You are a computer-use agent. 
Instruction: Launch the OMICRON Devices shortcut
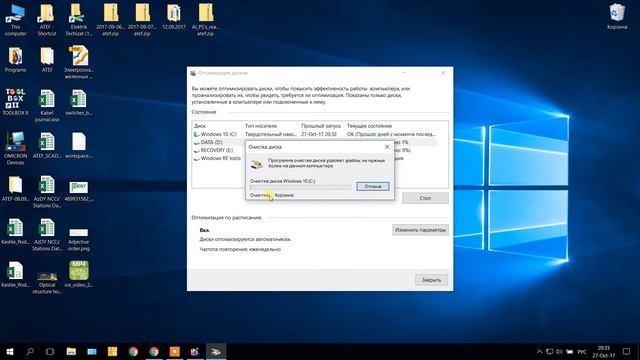click(16, 149)
